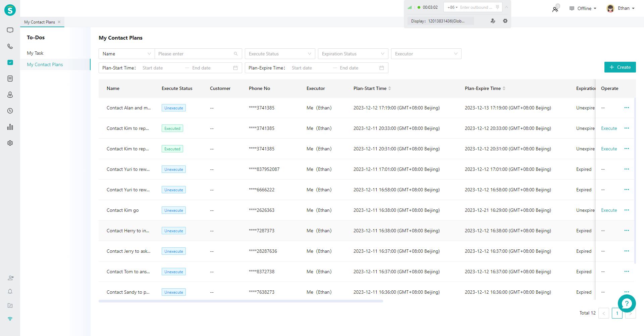Open the Offline status dropdown
This screenshot has height=336, width=644.
pos(583,8)
